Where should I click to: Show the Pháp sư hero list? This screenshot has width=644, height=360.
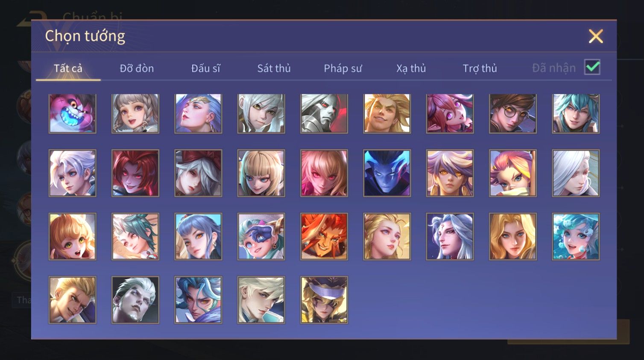tap(343, 68)
